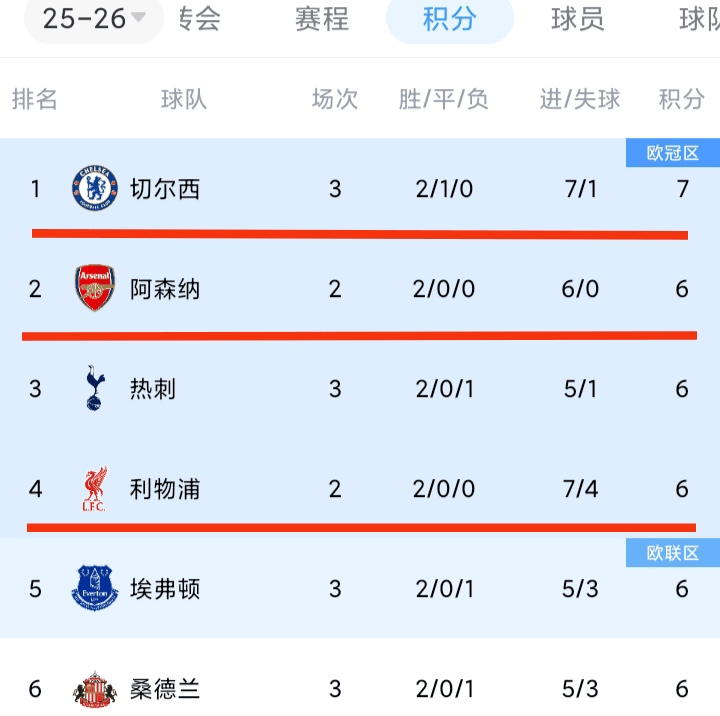Image resolution: width=720 pixels, height=716 pixels.
Task: Open team page for 阿森纳
Action: coord(165,289)
